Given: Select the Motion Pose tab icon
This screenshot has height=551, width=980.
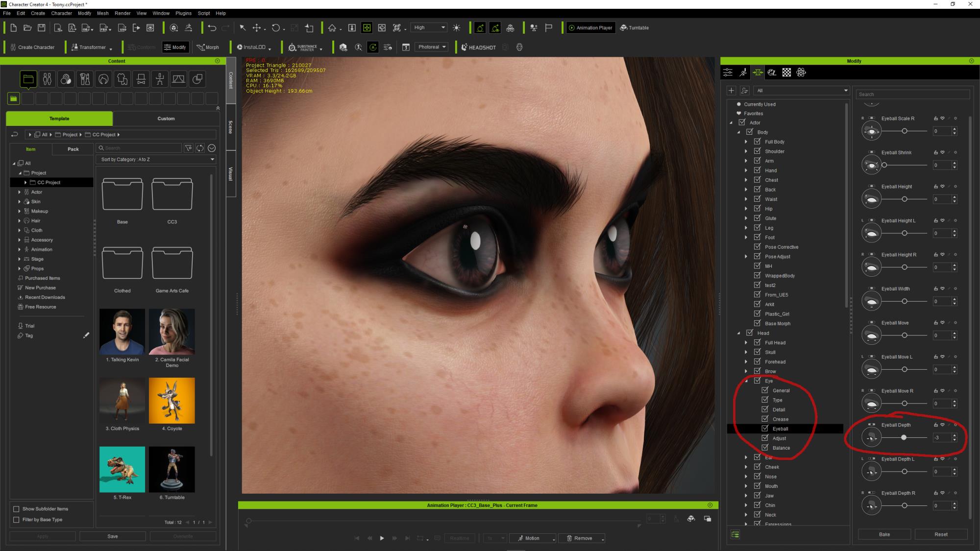Looking at the screenshot, I should click(x=743, y=72).
